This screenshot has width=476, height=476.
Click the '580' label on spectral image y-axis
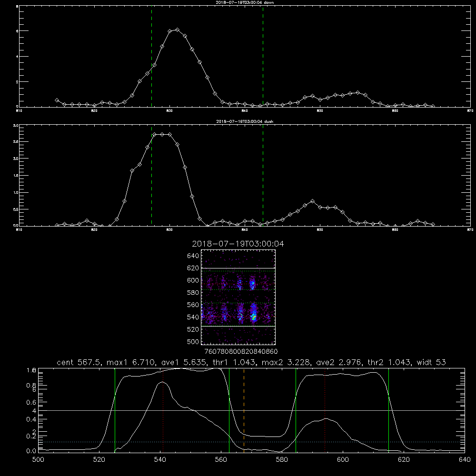click(x=193, y=292)
